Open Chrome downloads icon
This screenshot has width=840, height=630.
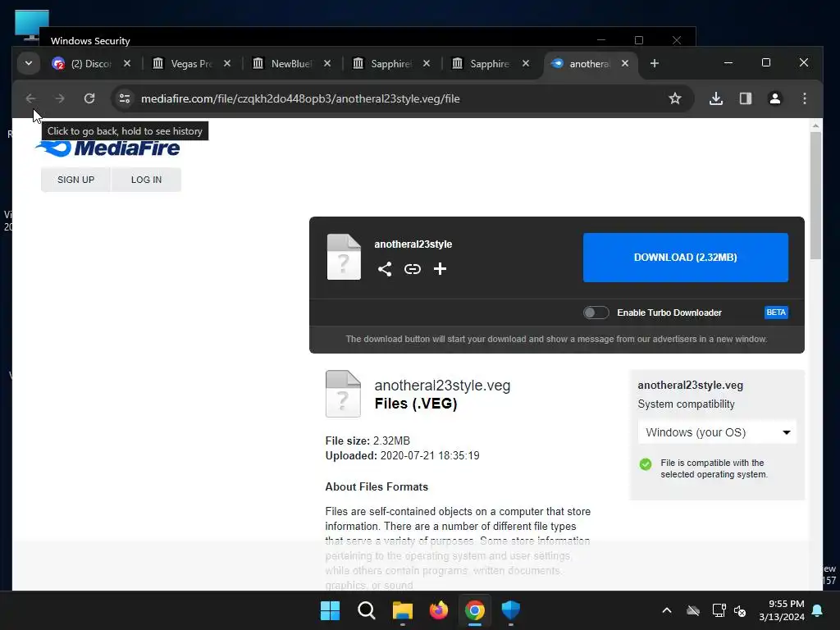coord(716,98)
